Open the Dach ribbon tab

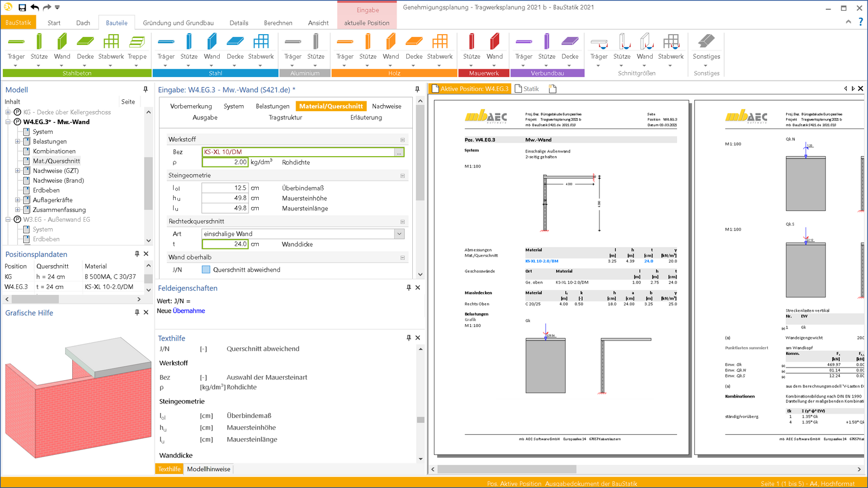[x=83, y=23]
